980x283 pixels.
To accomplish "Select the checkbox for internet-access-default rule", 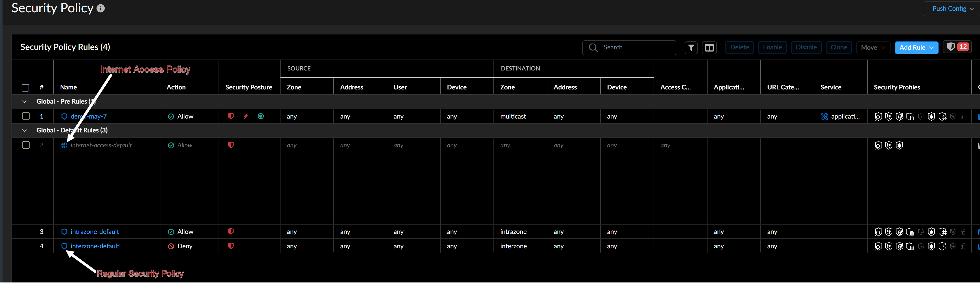I will tap(26, 145).
